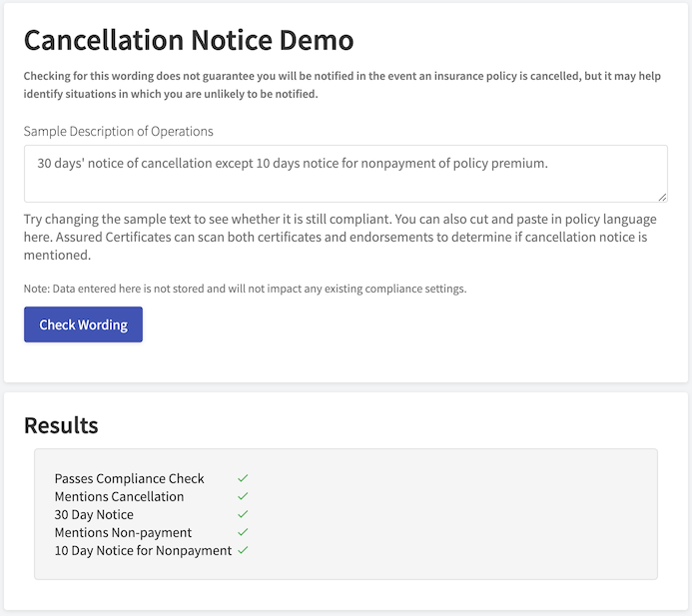The width and height of the screenshot is (692, 616).
Task: Click the Mentions Non-payment result text
Action: 123,533
